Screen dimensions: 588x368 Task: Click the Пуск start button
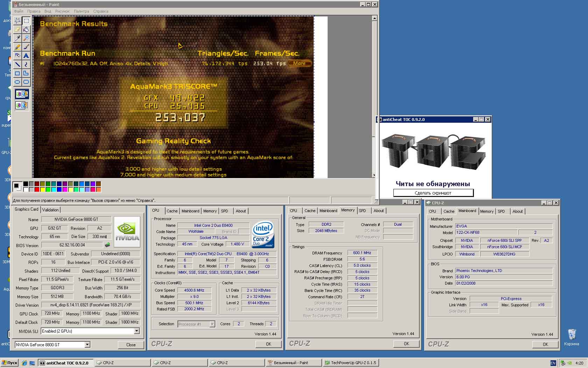coord(10,363)
